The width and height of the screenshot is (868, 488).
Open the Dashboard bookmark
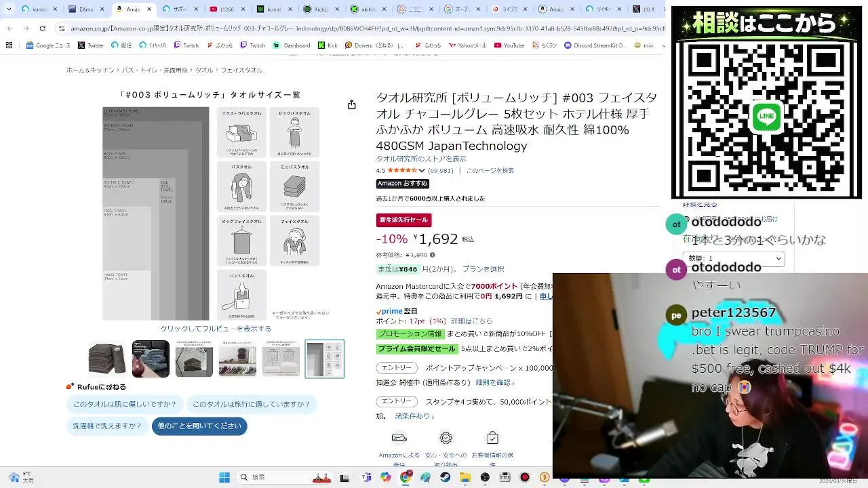(x=292, y=45)
